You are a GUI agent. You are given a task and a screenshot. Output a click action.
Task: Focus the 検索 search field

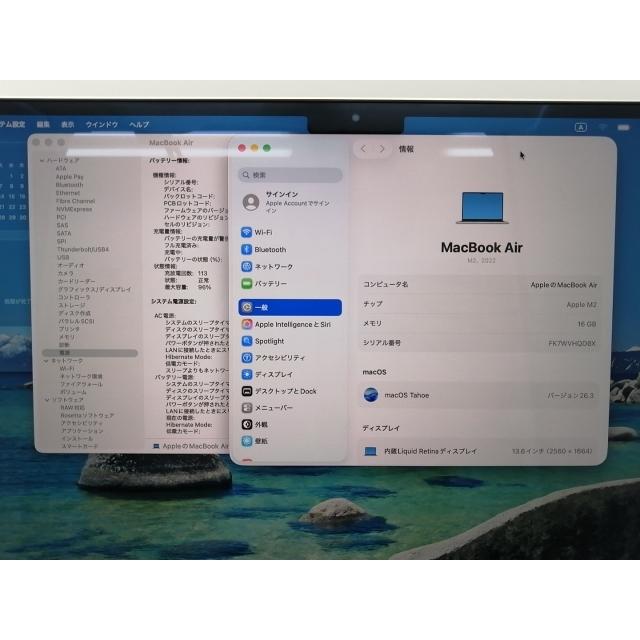(x=290, y=175)
